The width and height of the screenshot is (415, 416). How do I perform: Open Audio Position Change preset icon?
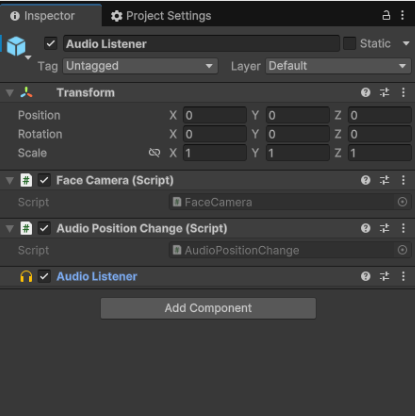[x=384, y=228]
